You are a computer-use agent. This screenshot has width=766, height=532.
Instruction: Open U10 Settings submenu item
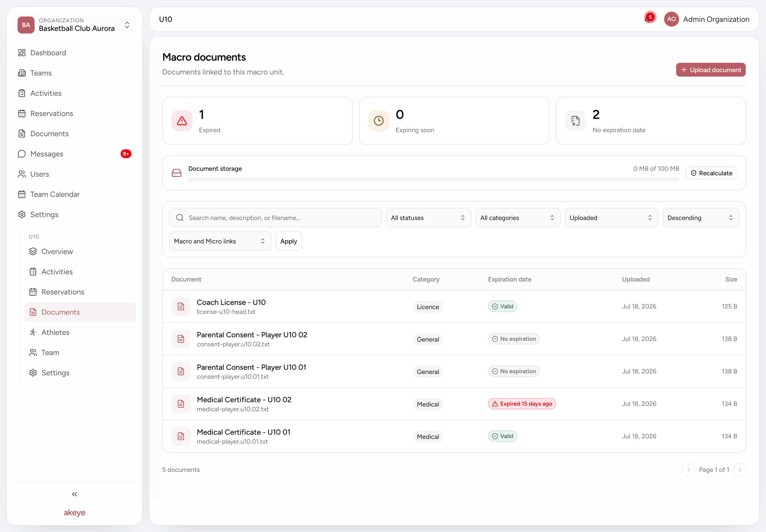click(80, 373)
